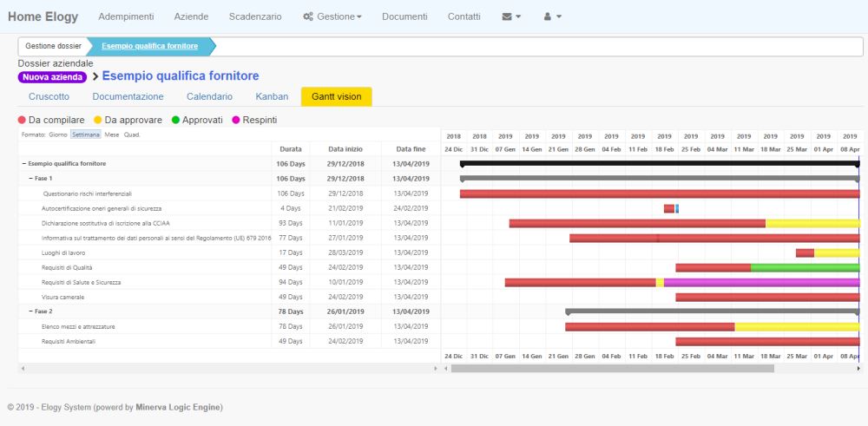The height and width of the screenshot is (426, 868).
Task: Click the gray Fase 2 summary bar
Action: [x=712, y=311]
